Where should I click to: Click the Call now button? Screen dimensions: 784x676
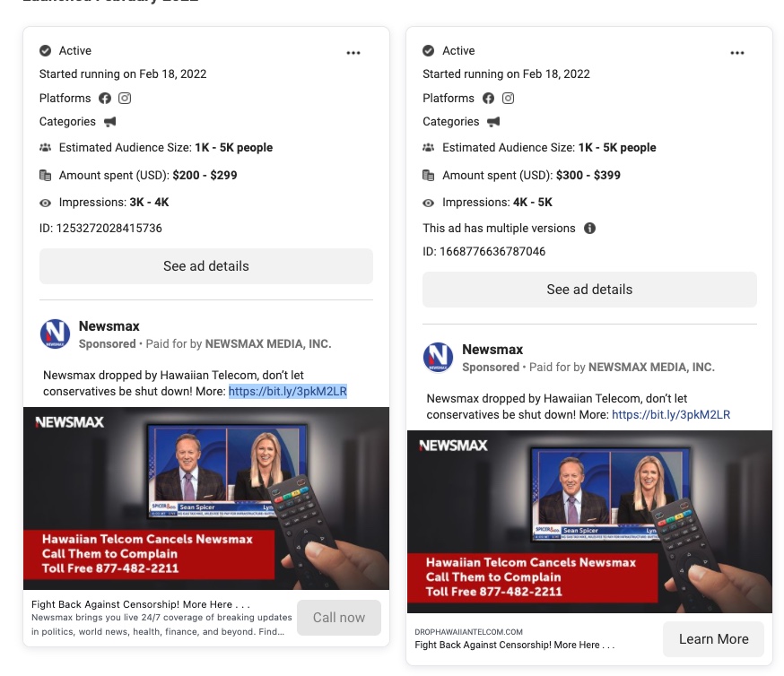338,617
